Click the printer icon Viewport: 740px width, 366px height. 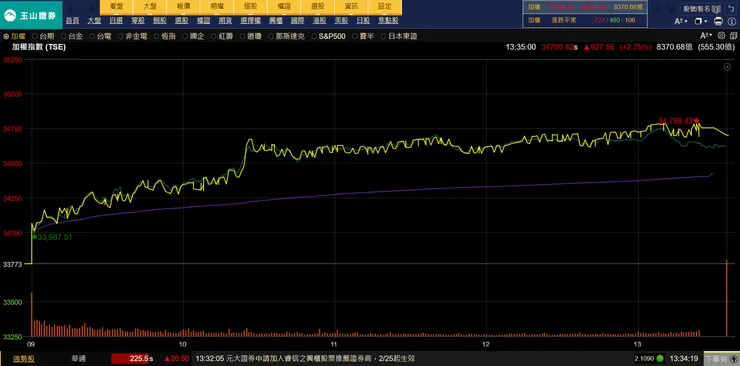718,21
